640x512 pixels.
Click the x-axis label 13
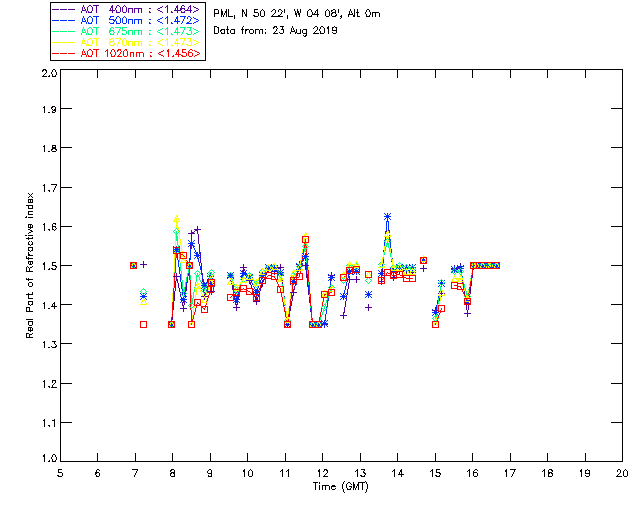pos(360,473)
